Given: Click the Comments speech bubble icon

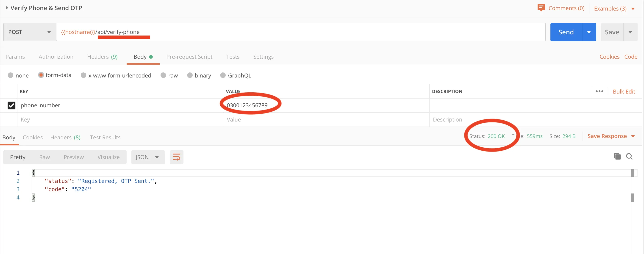Looking at the screenshot, I should click(541, 8).
